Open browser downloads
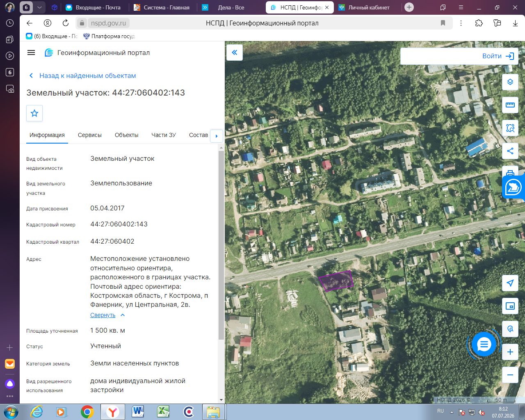This screenshot has width=525, height=420. (515, 23)
